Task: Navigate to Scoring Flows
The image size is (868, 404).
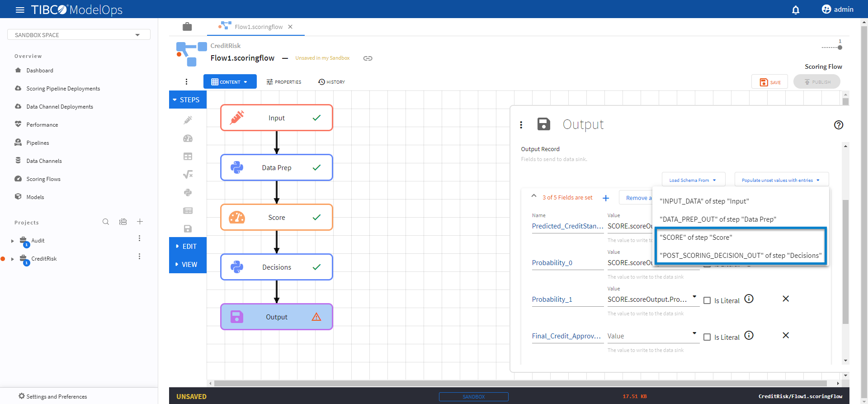Action: (x=43, y=179)
